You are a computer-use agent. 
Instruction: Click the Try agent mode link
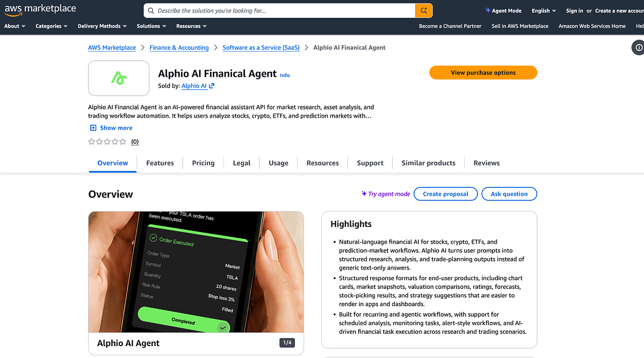click(x=386, y=194)
